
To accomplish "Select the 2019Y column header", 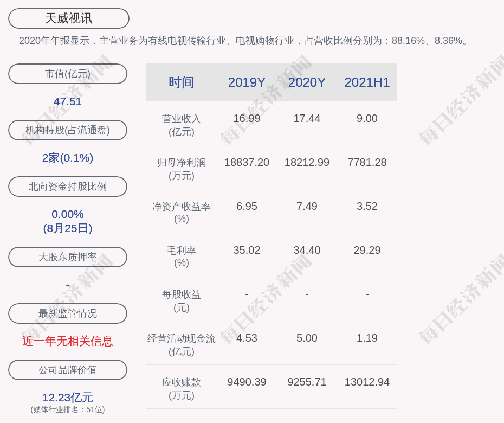I will pyautogui.click(x=247, y=82).
